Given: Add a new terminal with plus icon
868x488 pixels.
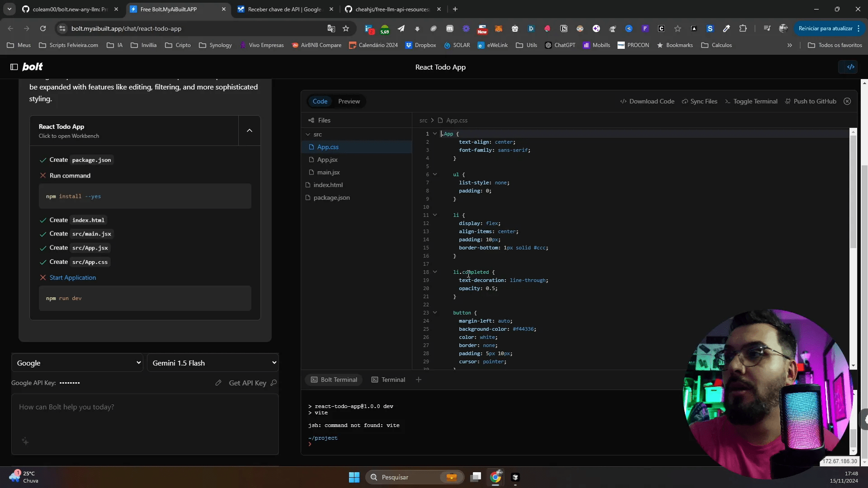Looking at the screenshot, I should click(x=419, y=380).
